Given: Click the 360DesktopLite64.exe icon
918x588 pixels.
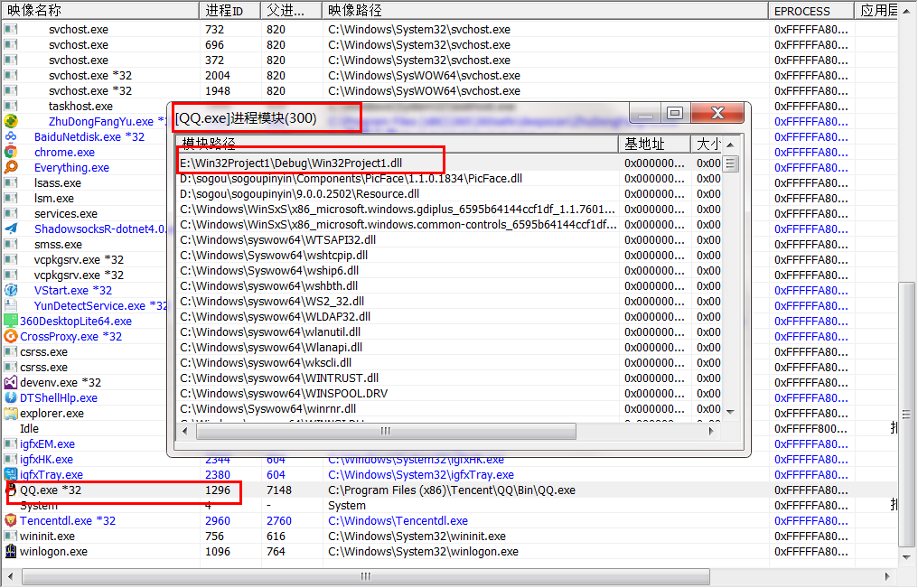Looking at the screenshot, I should (x=11, y=321).
